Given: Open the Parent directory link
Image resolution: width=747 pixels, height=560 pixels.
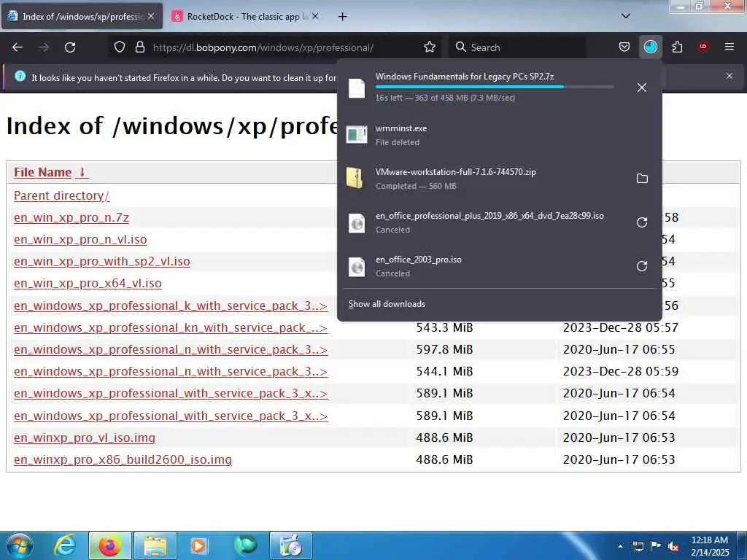Looking at the screenshot, I should pos(61,195).
